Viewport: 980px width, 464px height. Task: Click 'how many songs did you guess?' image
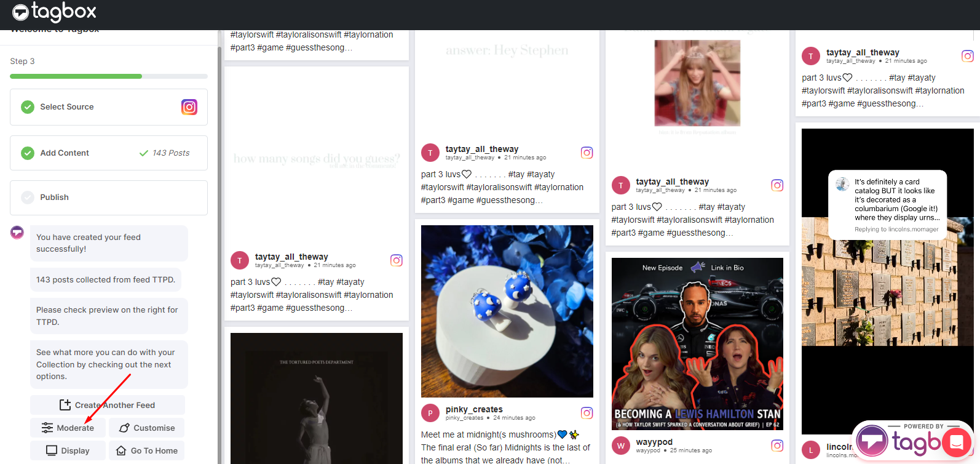317,159
